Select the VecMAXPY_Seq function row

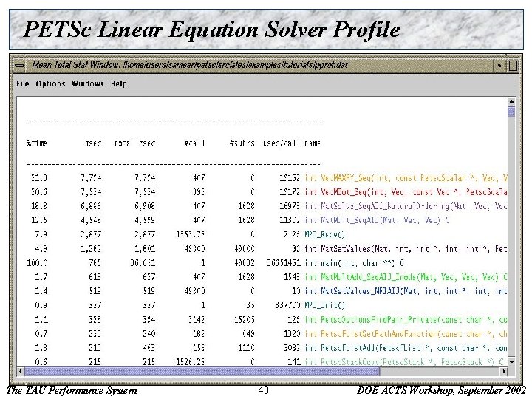click(x=267, y=178)
